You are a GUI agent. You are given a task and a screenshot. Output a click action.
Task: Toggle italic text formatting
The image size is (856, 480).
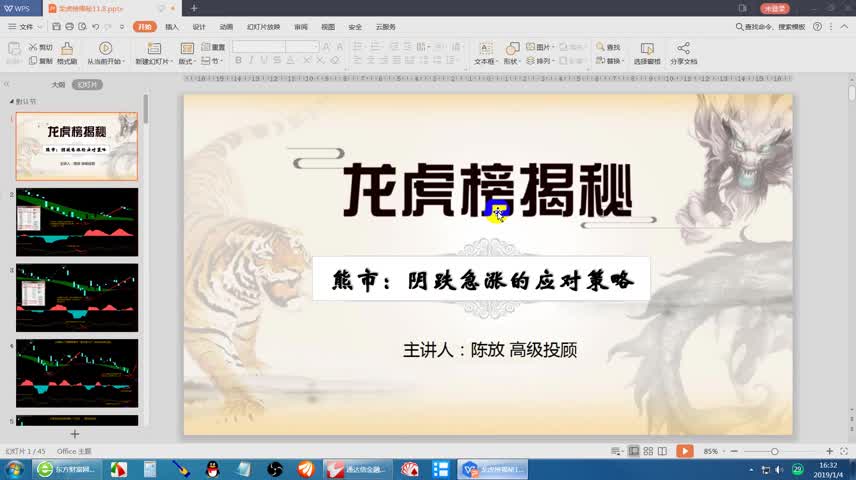tap(252, 61)
